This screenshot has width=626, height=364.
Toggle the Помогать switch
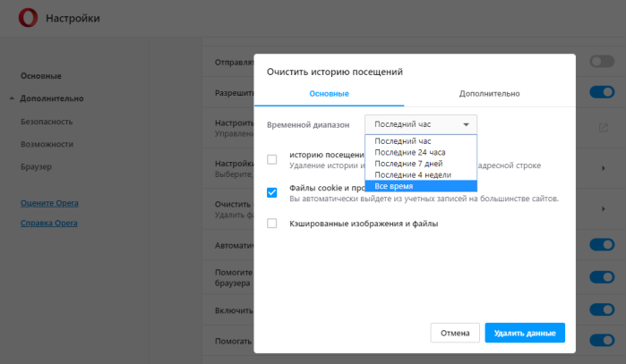coord(602,340)
